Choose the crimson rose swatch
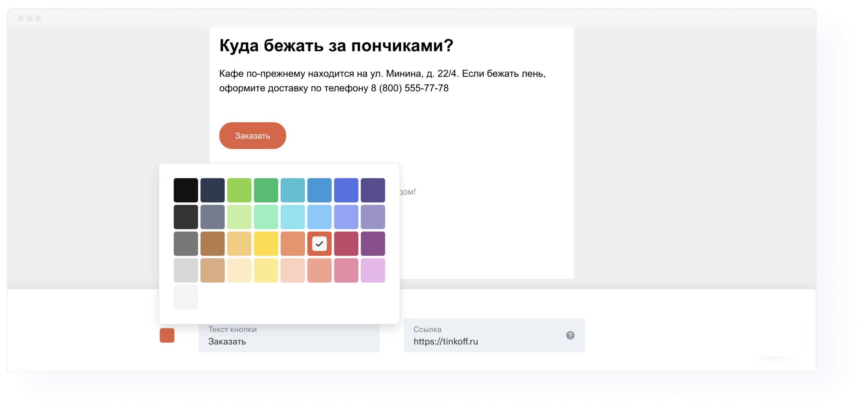Viewport: 868px width, 415px height. click(x=346, y=244)
